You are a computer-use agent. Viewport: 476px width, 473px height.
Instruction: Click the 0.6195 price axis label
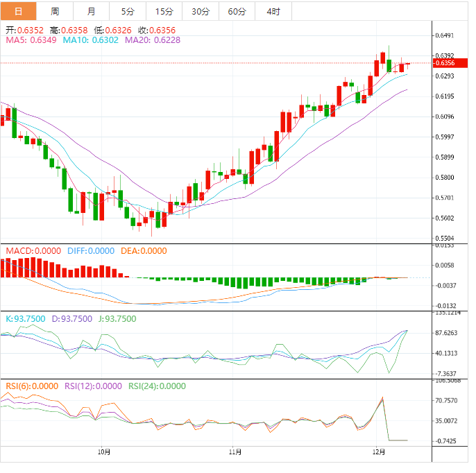click(x=445, y=96)
